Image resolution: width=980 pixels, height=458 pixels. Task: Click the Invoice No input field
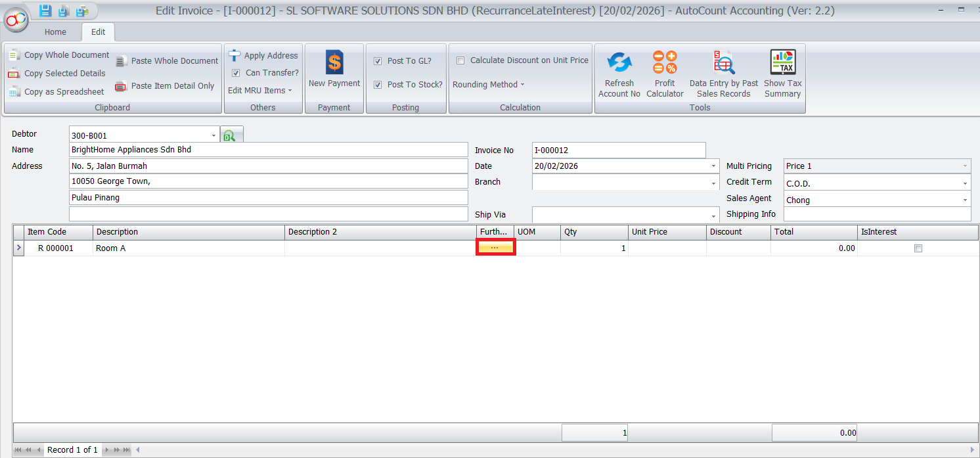click(x=618, y=150)
